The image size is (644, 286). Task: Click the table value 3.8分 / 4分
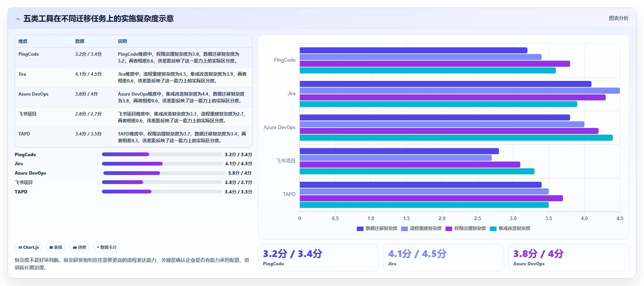[86, 94]
